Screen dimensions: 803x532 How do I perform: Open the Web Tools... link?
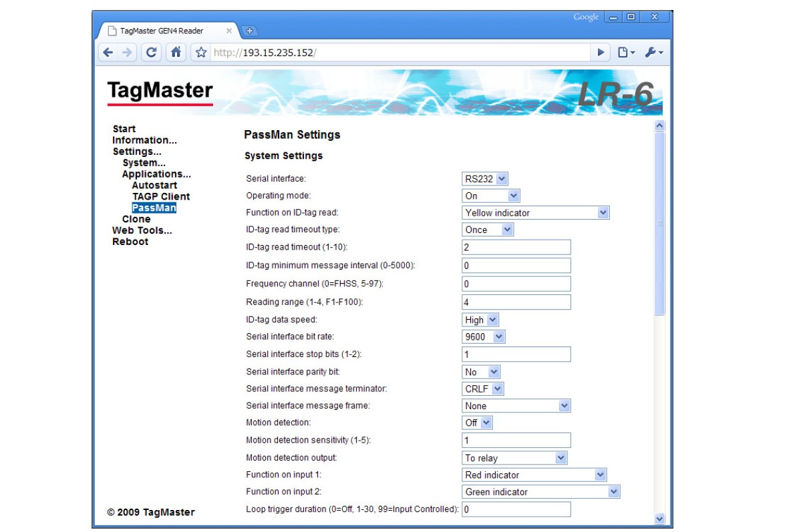(142, 230)
